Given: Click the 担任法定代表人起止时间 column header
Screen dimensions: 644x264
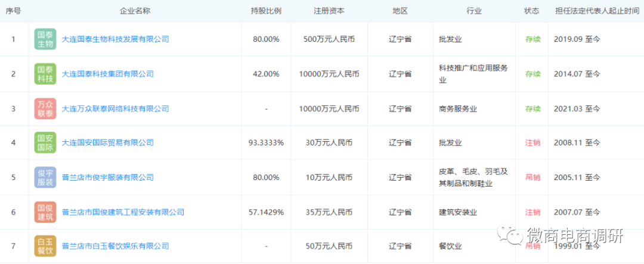Looking at the screenshot, I should (x=596, y=11).
